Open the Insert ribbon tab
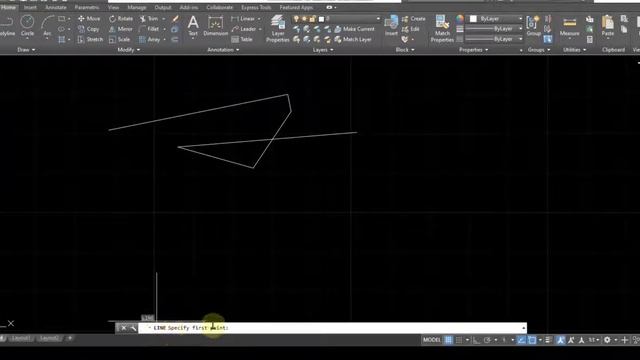 click(x=30, y=7)
